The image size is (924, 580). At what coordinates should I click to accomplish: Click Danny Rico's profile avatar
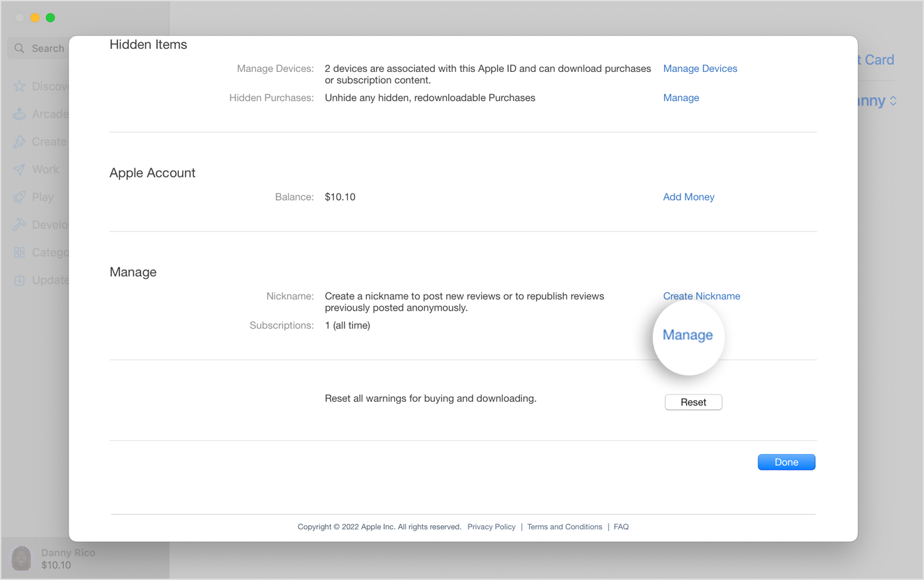tap(20, 558)
